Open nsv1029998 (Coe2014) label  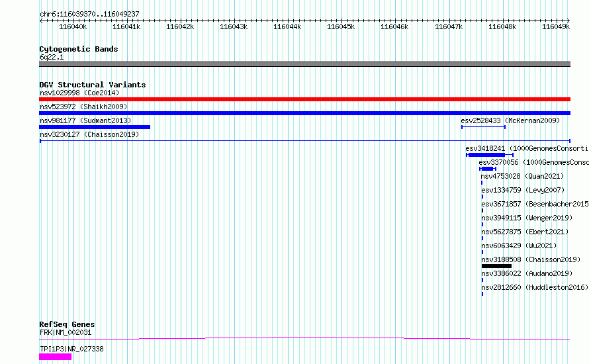click(x=79, y=93)
